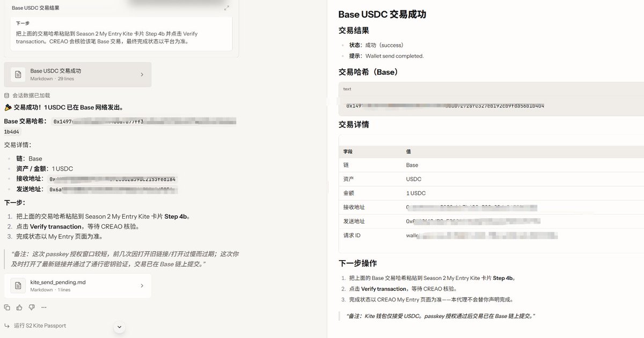Click the 交易哈希（Base）heading
The height and width of the screenshot is (338, 644).
[x=369, y=71]
